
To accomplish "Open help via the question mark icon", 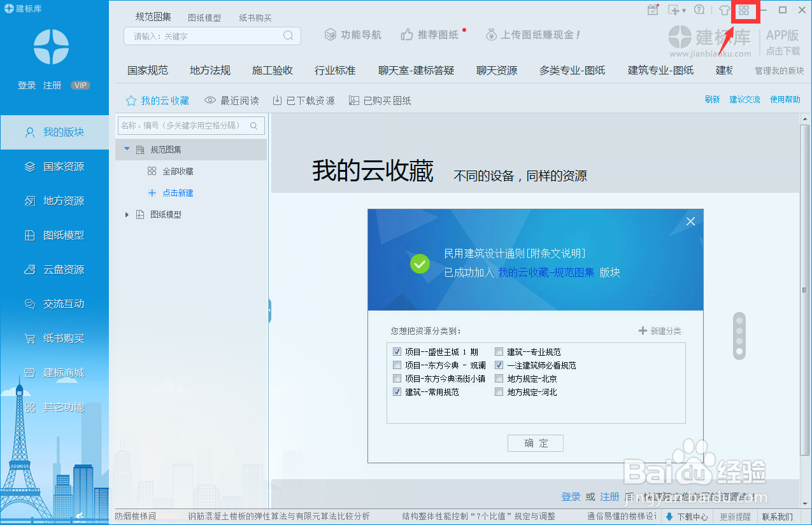I will [699, 10].
